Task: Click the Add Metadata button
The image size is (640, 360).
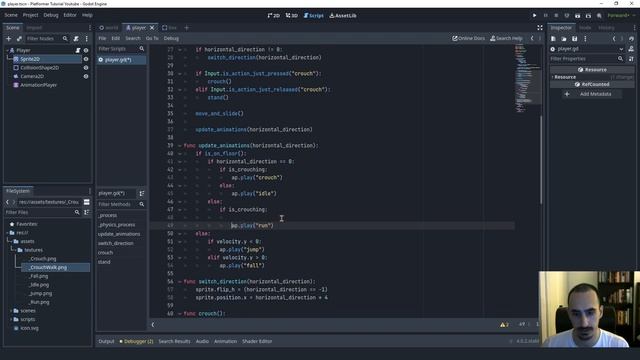Action: click(x=592, y=94)
